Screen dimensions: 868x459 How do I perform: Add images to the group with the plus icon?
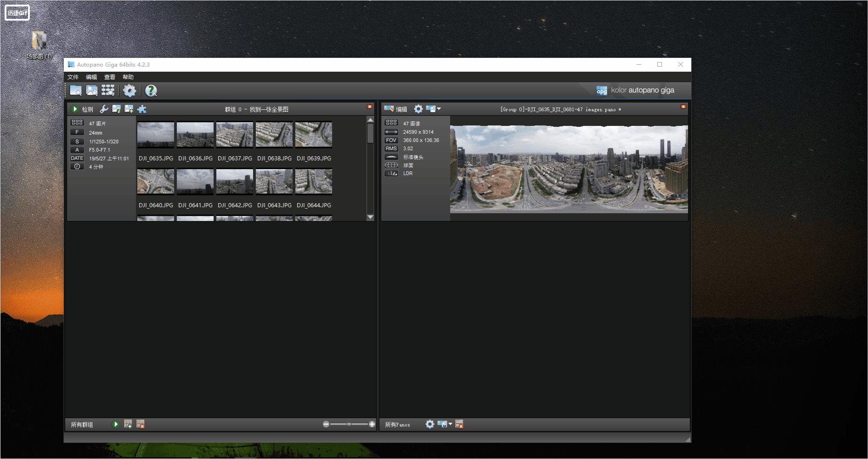tap(129, 109)
